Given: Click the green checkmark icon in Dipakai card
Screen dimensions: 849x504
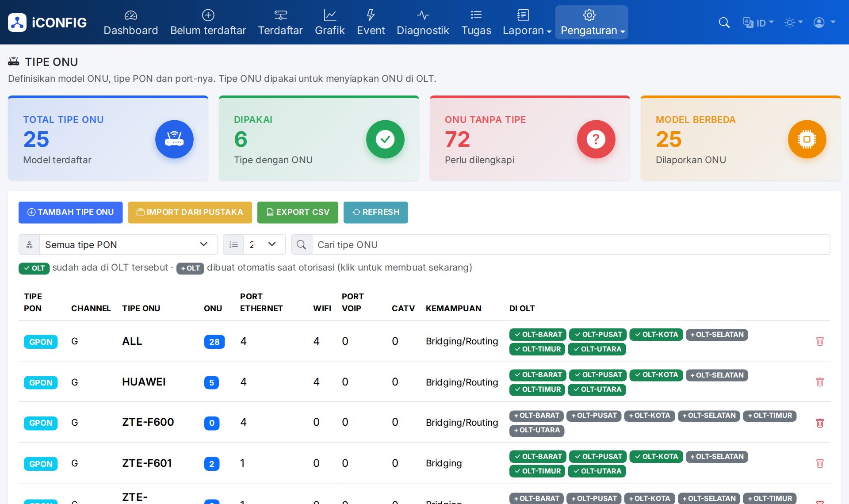Looking at the screenshot, I should click(x=385, y=139).
